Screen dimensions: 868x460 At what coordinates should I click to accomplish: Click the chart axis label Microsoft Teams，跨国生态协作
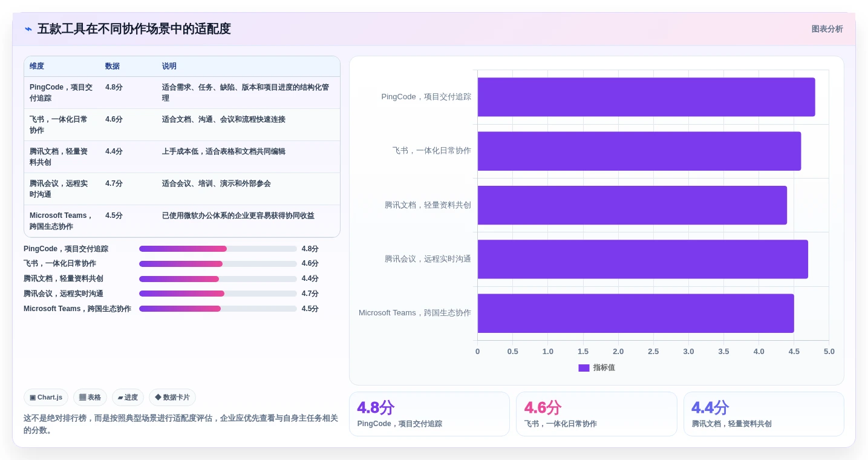(415, 313)
